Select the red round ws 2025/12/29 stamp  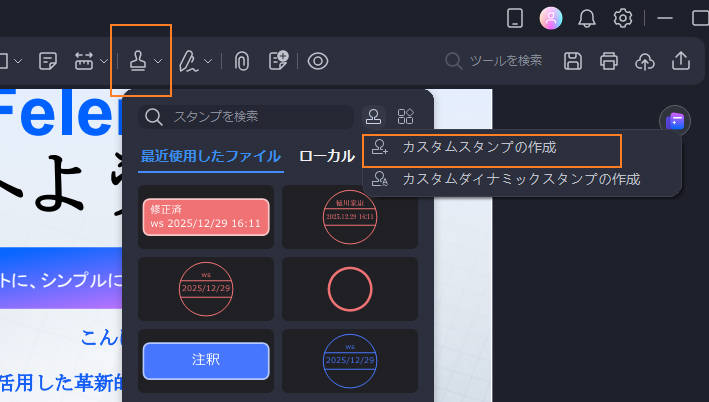pyautogui.click(x=206, y=289)
